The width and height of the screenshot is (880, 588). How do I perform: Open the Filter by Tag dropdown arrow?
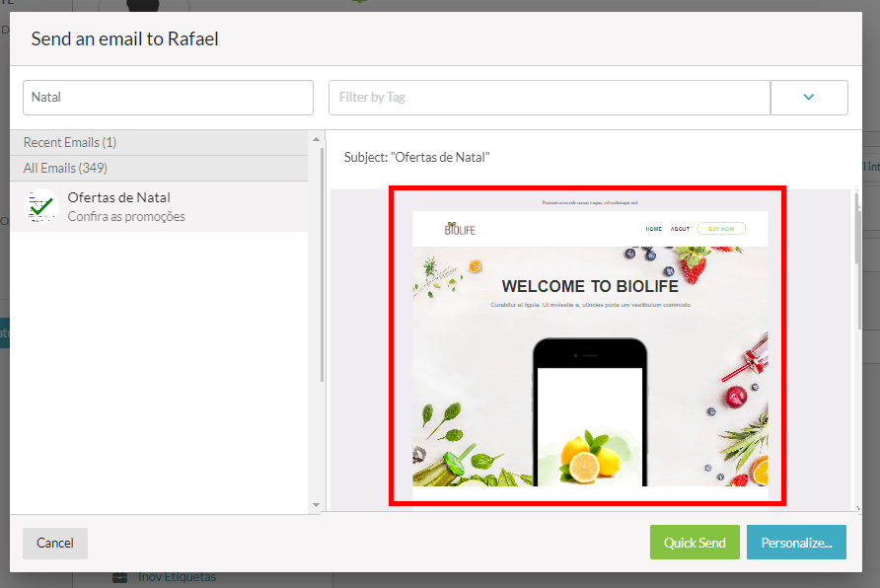click(x=809, y=97)
